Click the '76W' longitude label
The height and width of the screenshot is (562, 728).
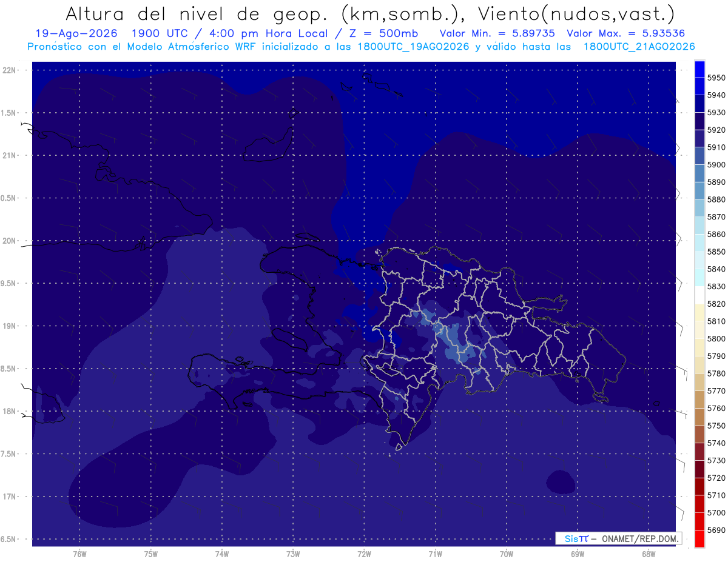click(79, 554)
